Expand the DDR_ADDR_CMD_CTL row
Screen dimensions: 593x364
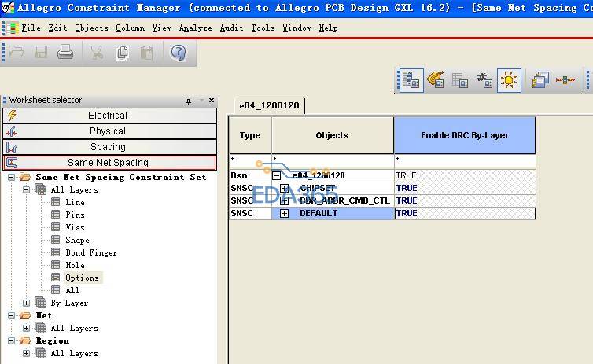click(284, 200)
